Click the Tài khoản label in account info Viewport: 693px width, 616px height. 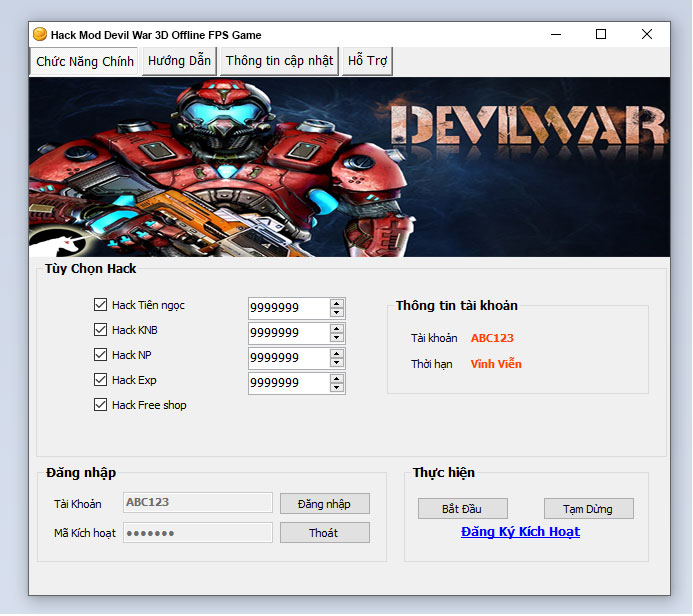(434, 338)
